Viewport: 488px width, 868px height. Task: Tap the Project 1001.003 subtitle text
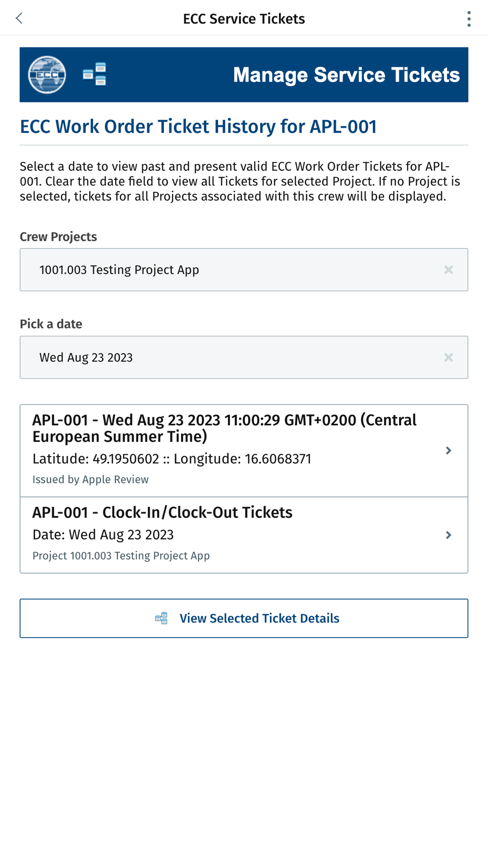point(121,556)
